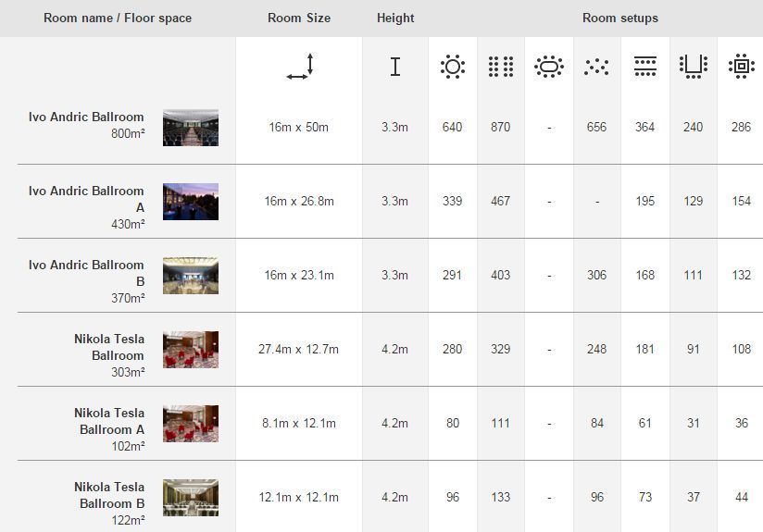This screenshot has height=532, width=763.
Task: Click the oval boardroom setup icon
Action: tap(549, 67)
